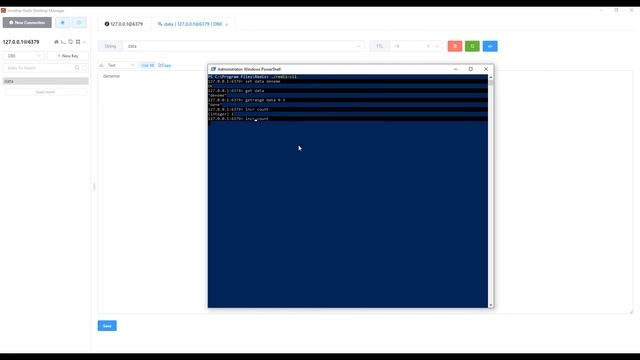This screenshot has height=360, width=640.
Task: Copy the value with the Copy link
Action: click(x=164, y=65)
